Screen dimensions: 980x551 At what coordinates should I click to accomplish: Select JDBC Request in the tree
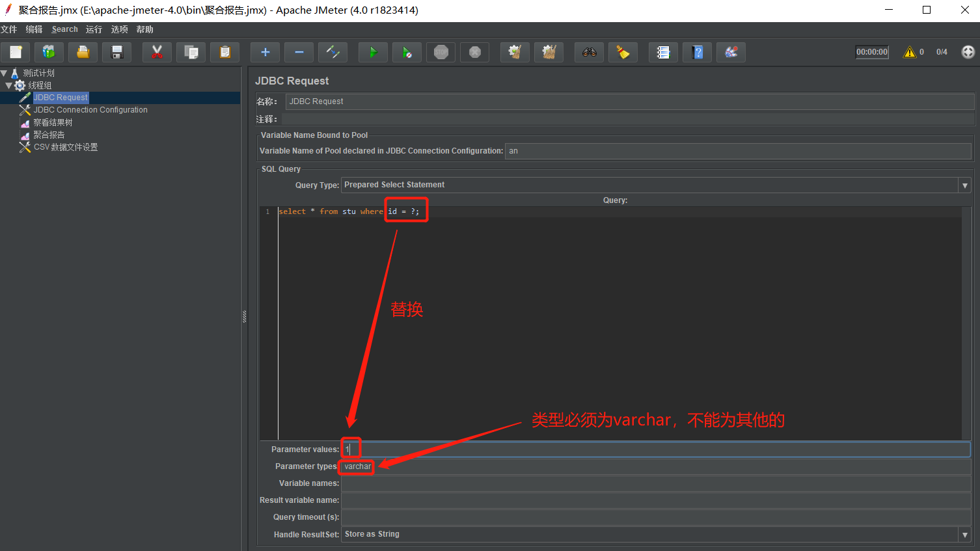click(61, 98)
